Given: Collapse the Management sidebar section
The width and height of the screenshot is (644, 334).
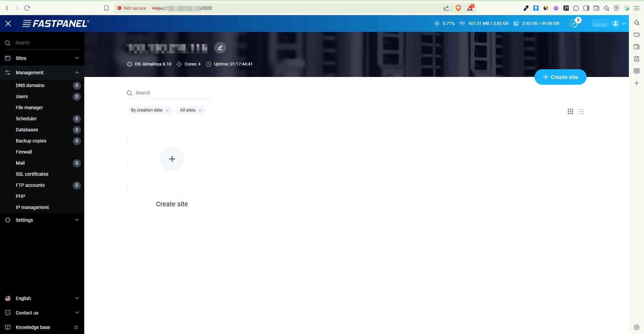Looking at the screenshot, I should (42, 73).
